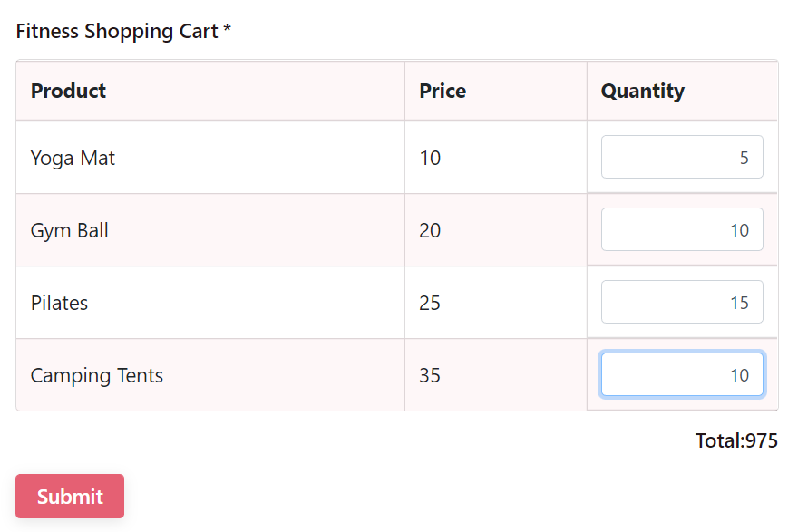Screen dimensions: 798x532
Task: Click the Pilates product name
Action: 60,303
